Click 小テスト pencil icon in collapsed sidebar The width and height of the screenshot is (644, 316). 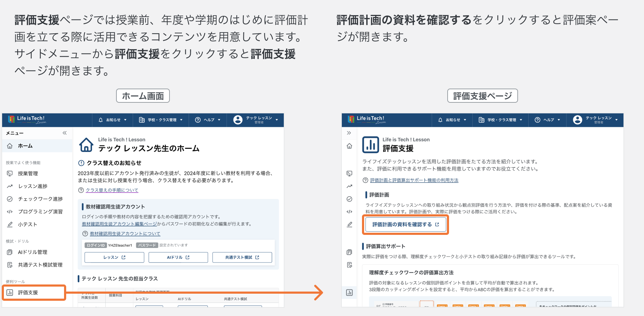349,224
